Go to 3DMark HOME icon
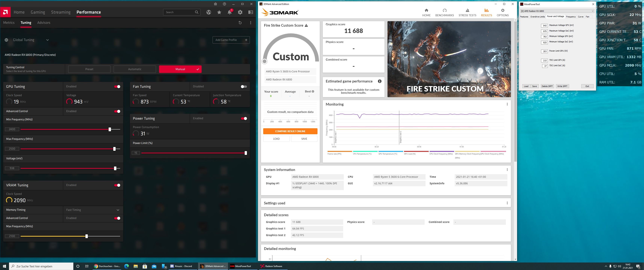The image size is (644, 270). [x=426, y=13]
